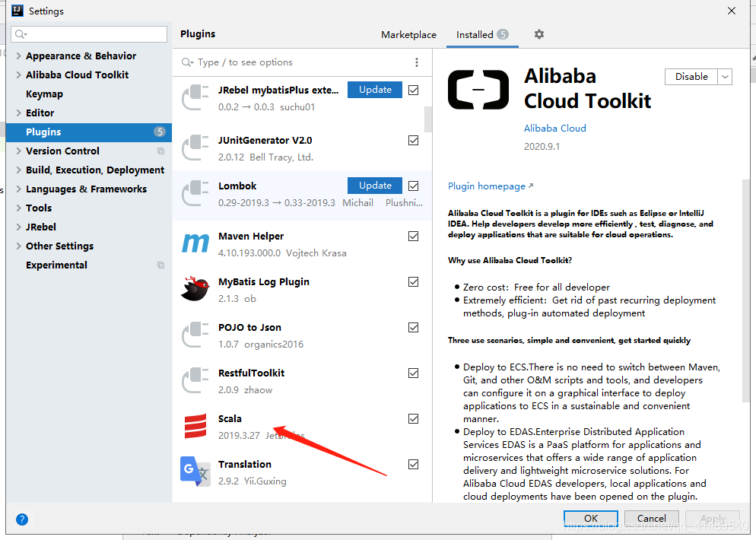756x540 pixels.
Task: Click the JUnitGenerator V2.0 plugin icon
Action: [x=195, y=148]
